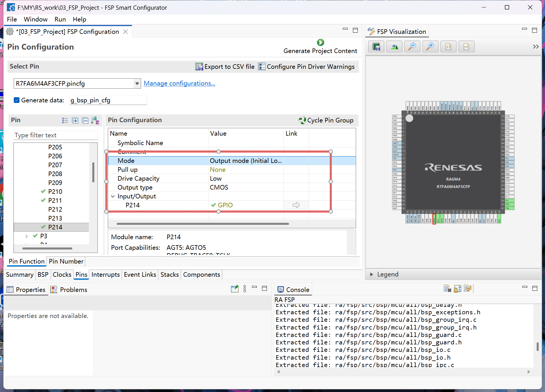Image resolution: width=545 pixels, height=392 pixels.
Task: Expand all pins in the Pin tree
Action: click(x=75, y=120)
